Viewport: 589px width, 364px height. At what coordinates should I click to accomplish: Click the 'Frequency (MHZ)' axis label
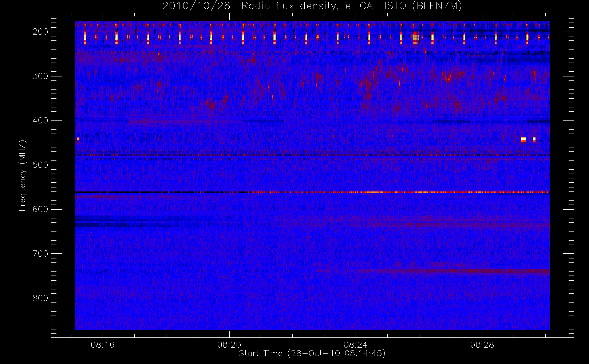pyautogui.click(x=23, y=175)
